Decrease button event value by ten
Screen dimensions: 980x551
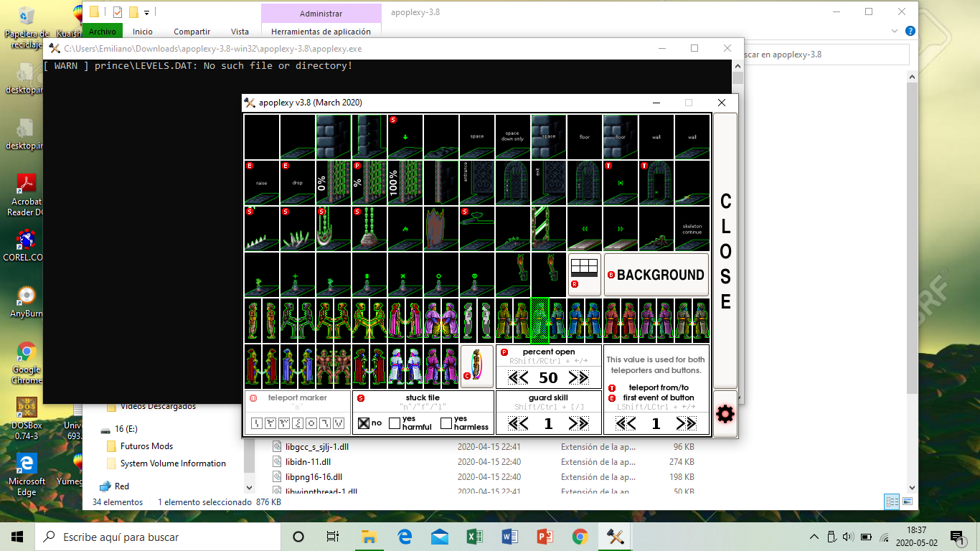(620, 423)
